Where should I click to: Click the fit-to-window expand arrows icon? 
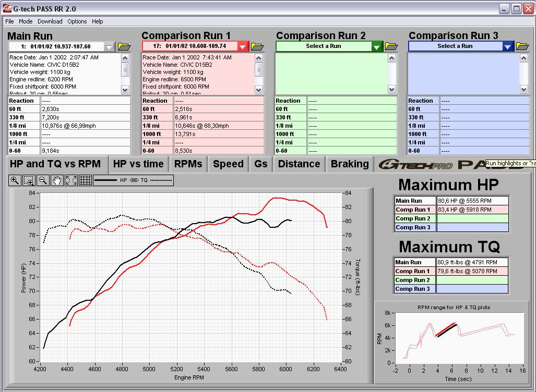72,180
